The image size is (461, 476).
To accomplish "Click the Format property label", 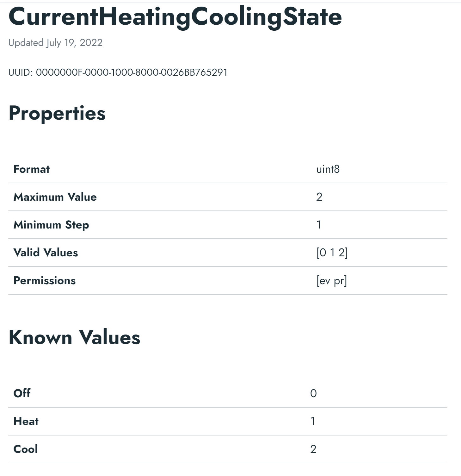I will [32, 169].
